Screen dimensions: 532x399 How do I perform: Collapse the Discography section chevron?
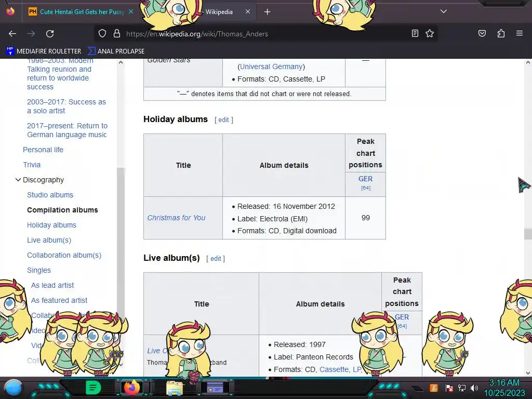point(18,180)
